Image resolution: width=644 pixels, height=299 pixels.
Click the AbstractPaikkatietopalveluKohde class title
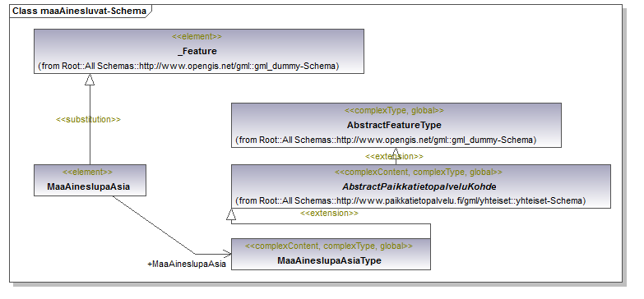(x=419, y=186)
